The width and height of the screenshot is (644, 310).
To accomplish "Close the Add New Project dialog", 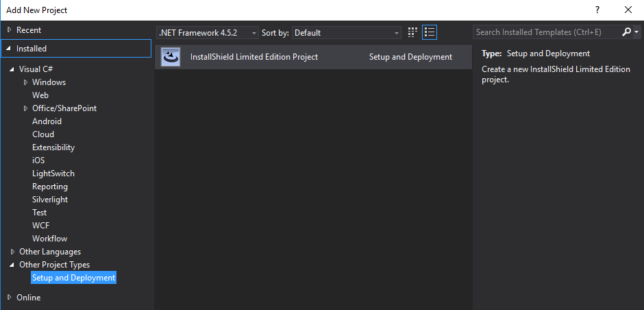I will tap(628, 10).
